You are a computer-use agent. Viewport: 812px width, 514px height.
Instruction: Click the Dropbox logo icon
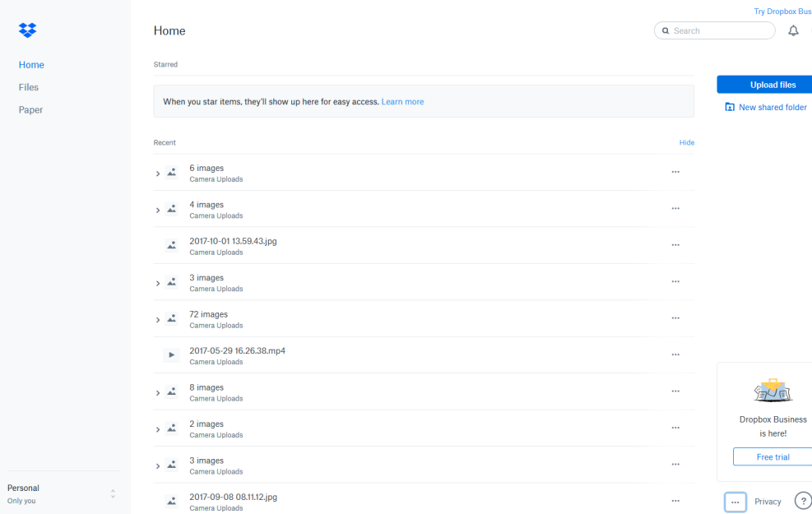pos(27,30)
